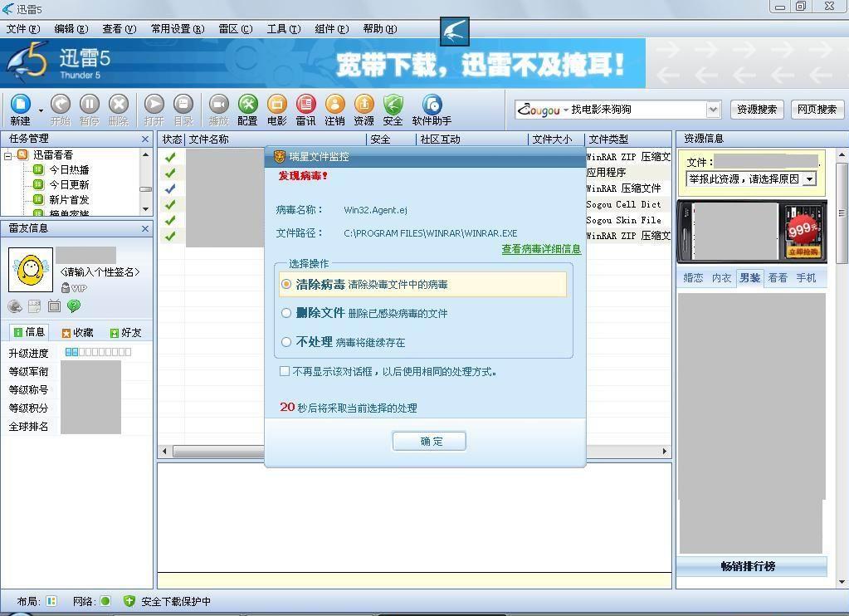Switch to the 收藏 tab
The image size is (849, 616).
77,333
